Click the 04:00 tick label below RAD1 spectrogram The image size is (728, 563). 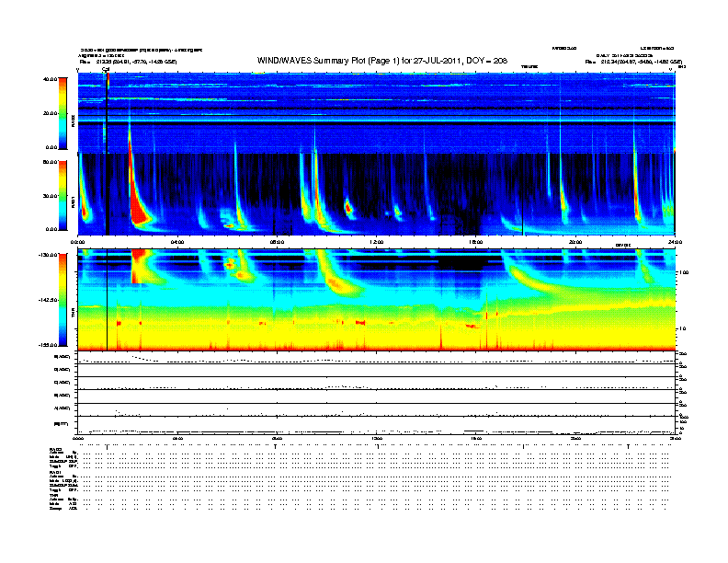[177, 242]
